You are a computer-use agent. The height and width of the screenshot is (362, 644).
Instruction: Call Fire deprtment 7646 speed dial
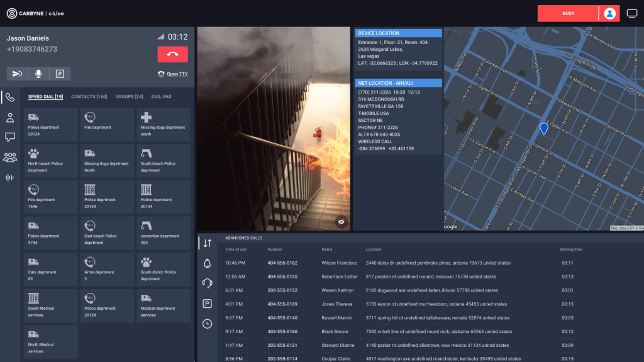(x=51, y=197)
